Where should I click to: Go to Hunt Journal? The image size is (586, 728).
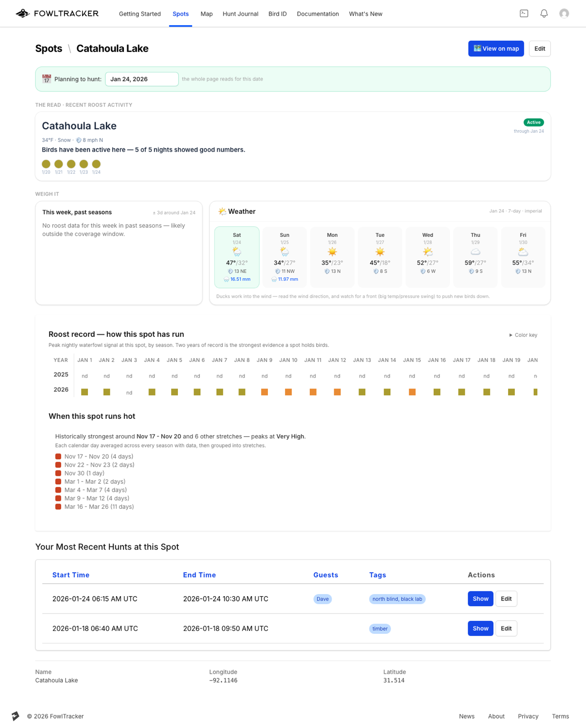coord(241,14)
